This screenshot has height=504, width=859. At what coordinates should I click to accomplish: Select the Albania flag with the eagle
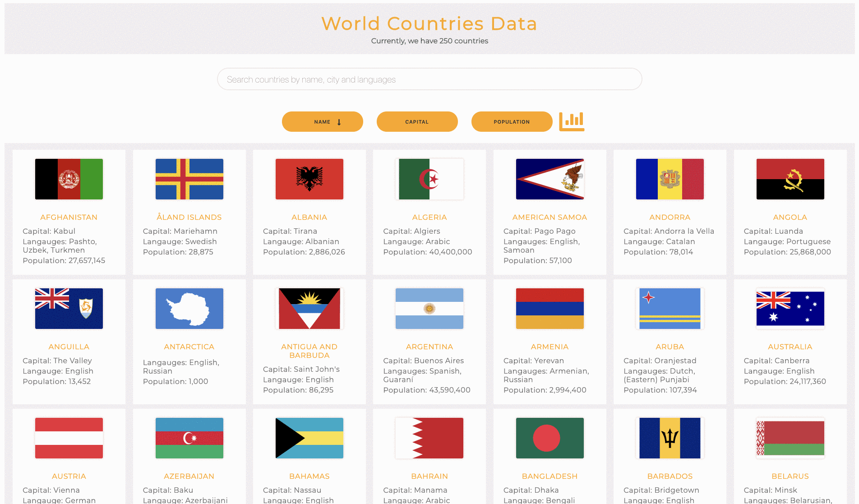[309, 179]
